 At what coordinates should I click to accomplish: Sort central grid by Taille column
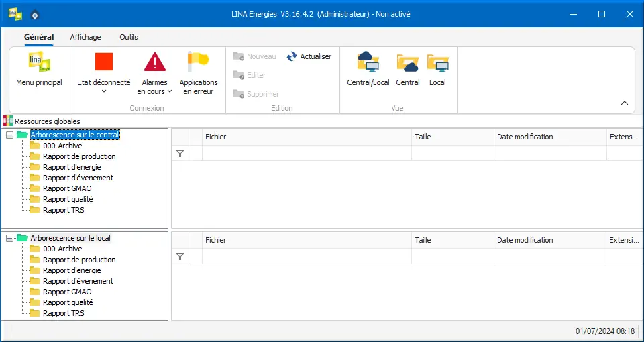pos(453,137)
